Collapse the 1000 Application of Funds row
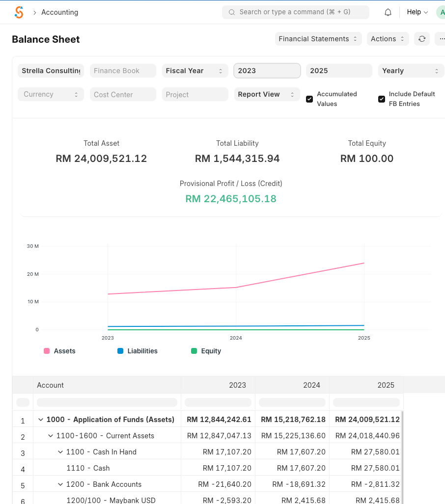445x504 pixels. pos(41,420)
